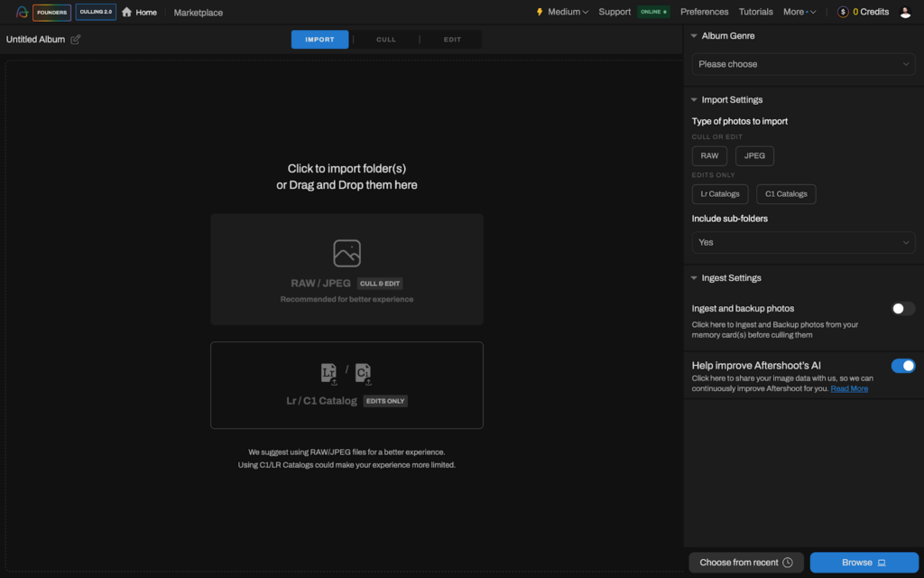Open the Include sub-folders dropdown

pos(802,242)
